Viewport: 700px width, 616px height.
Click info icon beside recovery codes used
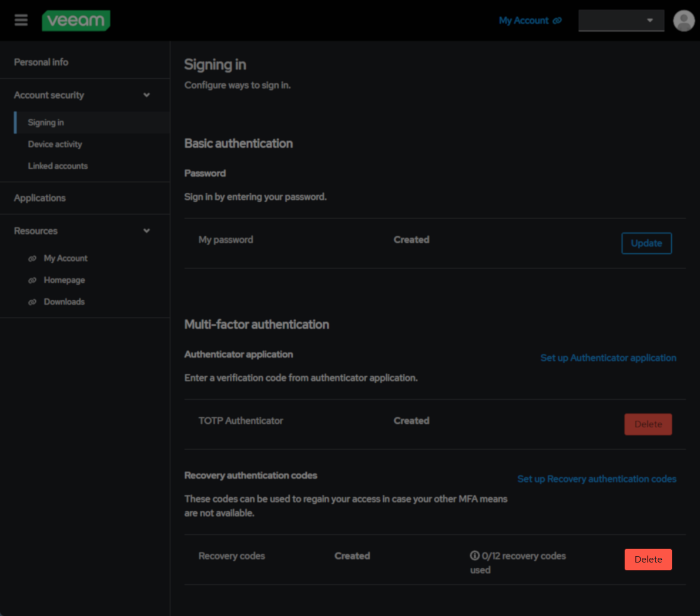(474, 555)
